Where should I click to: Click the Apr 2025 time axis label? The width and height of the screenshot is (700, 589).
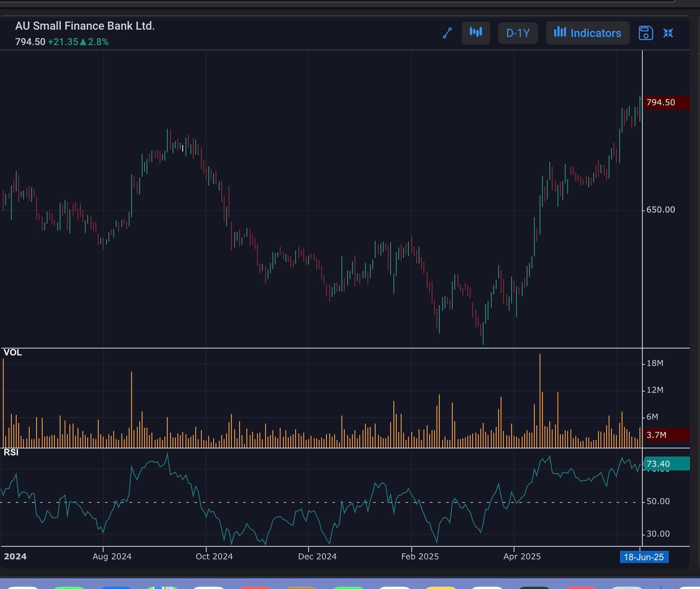click(x=522, y=557)
